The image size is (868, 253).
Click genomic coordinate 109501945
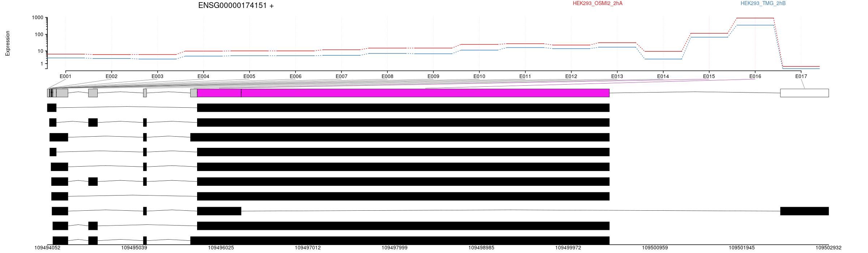tap(742, 248)
